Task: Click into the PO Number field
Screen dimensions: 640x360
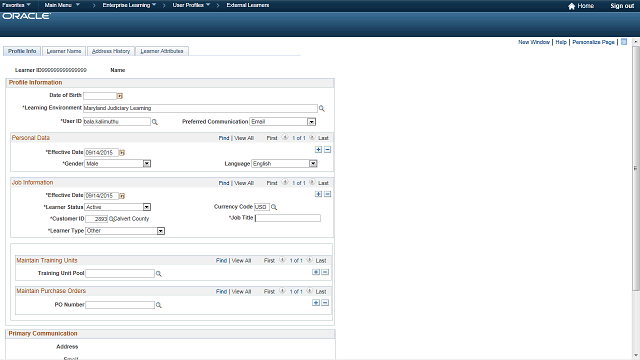Action: click(x=120, y=305)
